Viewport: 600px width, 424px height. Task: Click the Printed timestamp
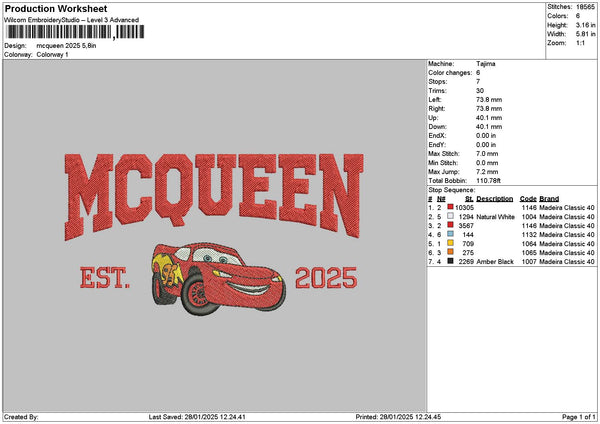coord(398,417)
